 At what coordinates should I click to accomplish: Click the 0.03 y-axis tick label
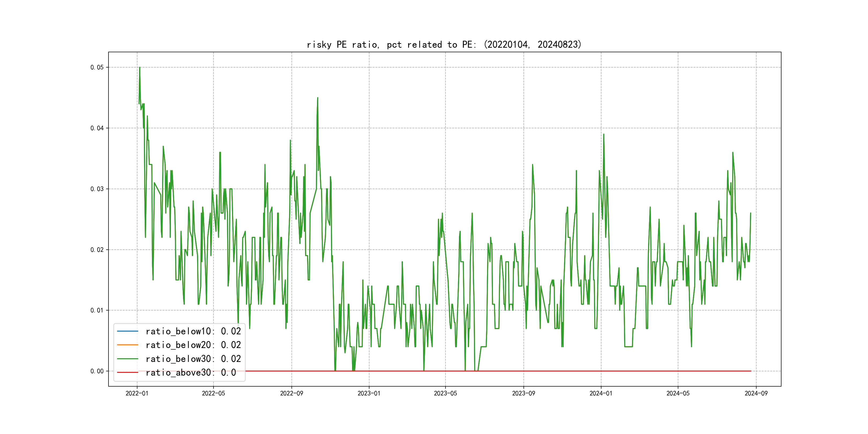click(97, 189)
